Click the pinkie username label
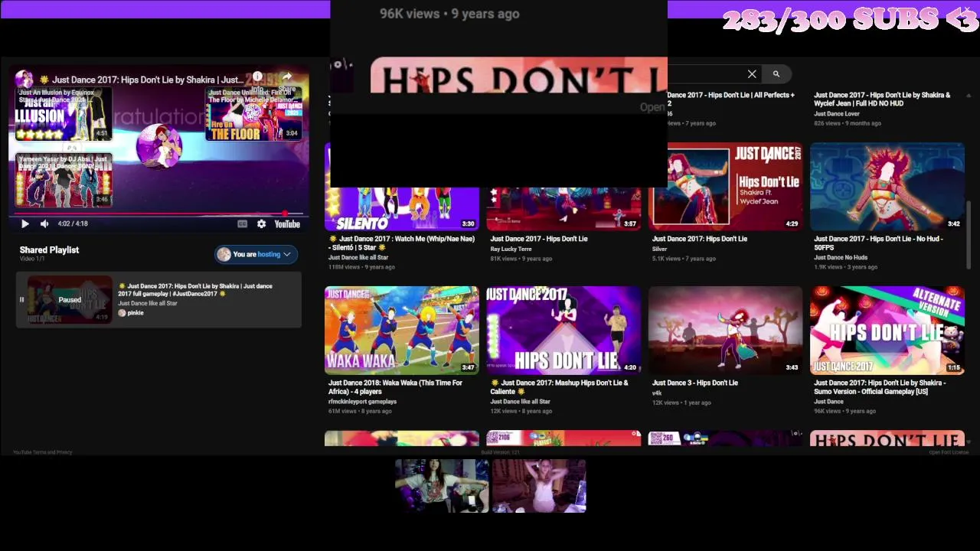Image resolution: width=980 pixels, height=551 pixels. tap(136, 313)
